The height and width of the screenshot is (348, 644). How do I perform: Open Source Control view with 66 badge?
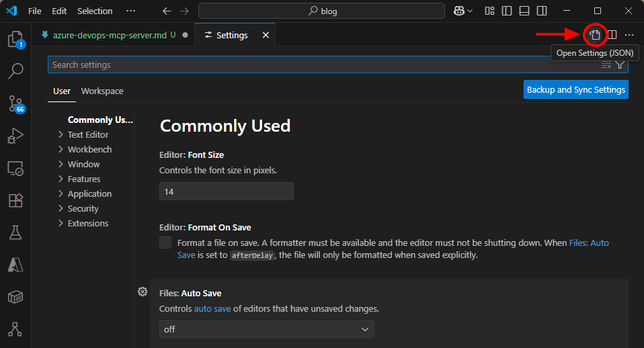click(15, 103)
